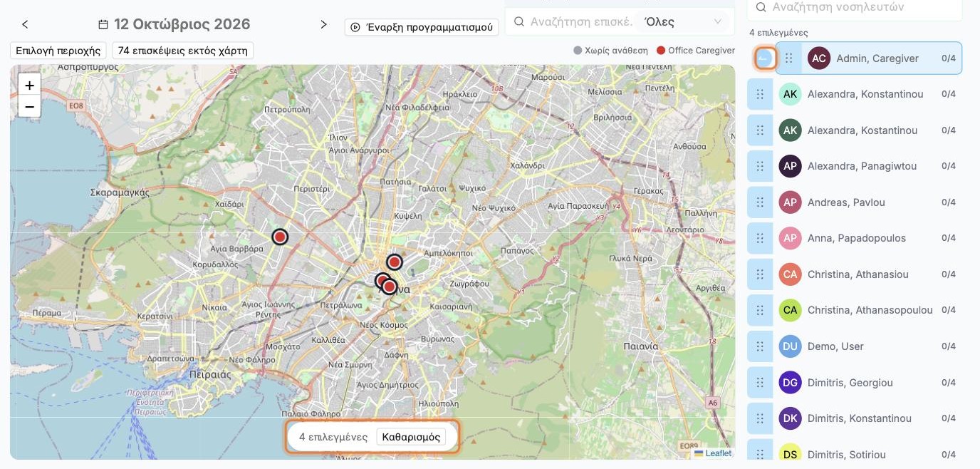Screen dimensions: 980x469
Task: Click the drag handle of Anna, Papadopoulos
Action: coord(760,238)
